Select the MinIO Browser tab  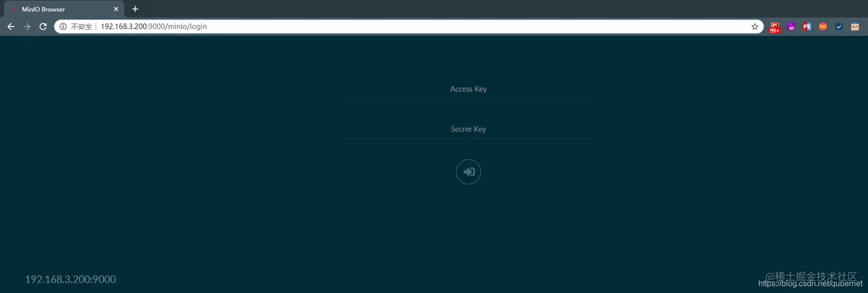(63, 9)
